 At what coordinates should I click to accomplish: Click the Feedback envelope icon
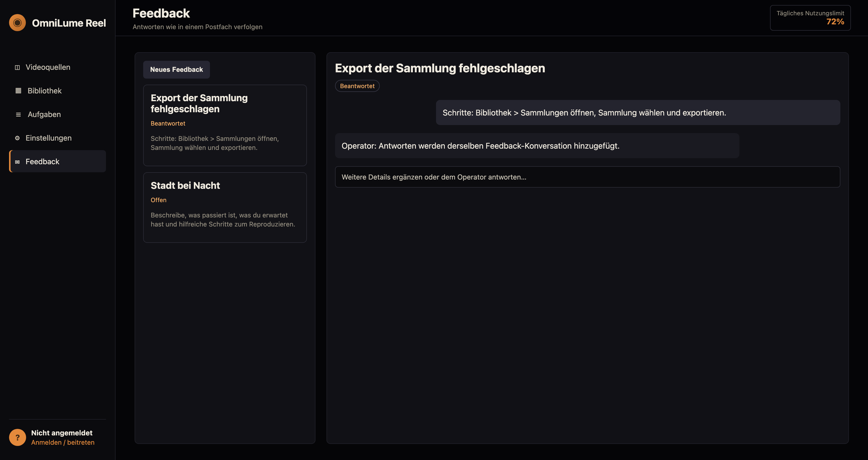18,162
